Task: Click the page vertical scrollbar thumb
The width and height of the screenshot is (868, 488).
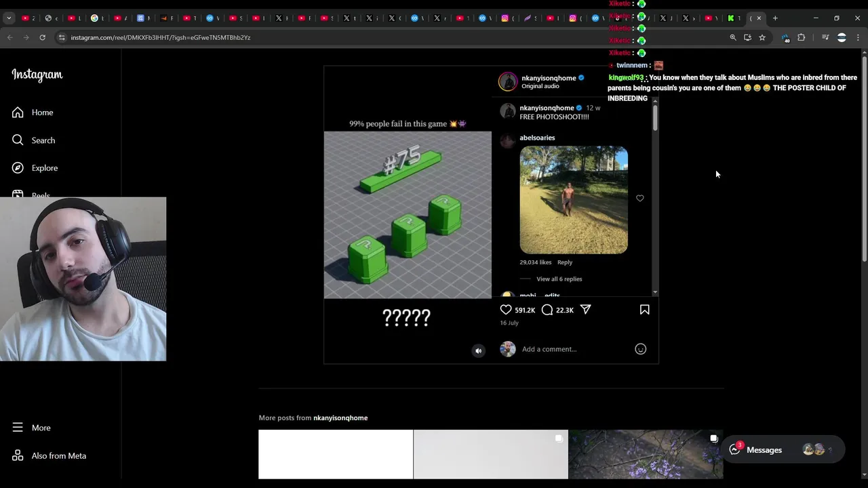Action: coord(863,159)
